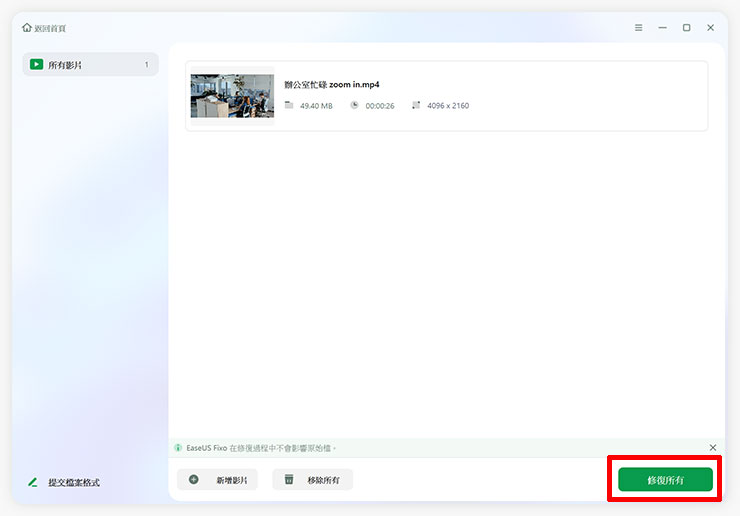The image size is (740, 516).
Task: Select file name 辦公室忙碌 zoom in.mp4
Action: tap(332, 85)
